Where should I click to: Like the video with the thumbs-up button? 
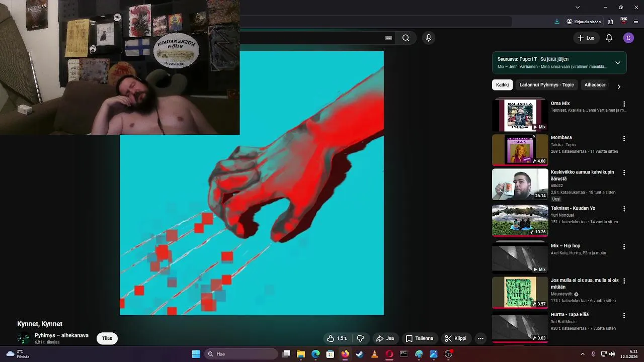pos(337,338)
